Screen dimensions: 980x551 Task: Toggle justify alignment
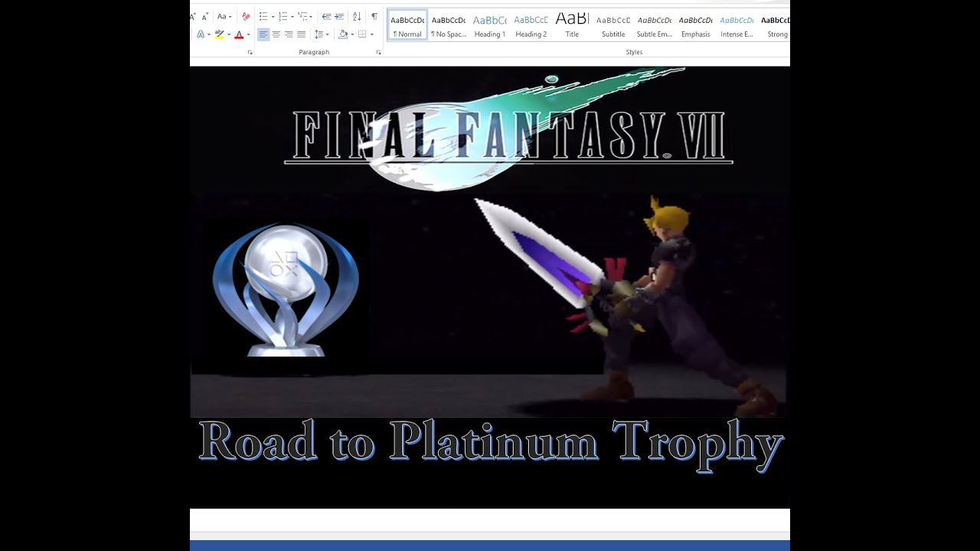coord(301,34)
